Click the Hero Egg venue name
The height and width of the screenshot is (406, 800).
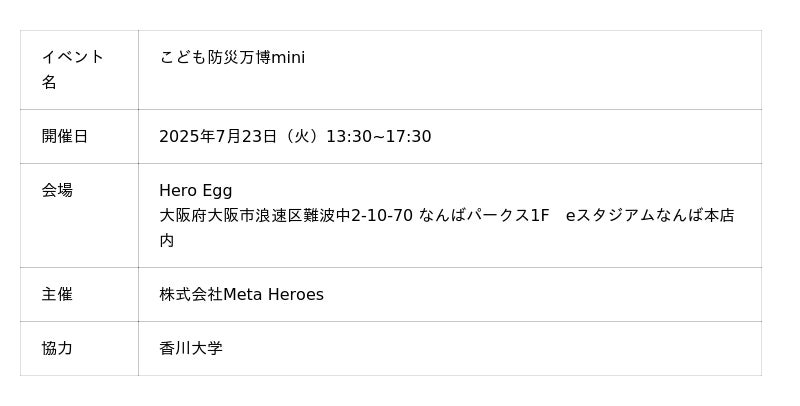pos(195,191)
